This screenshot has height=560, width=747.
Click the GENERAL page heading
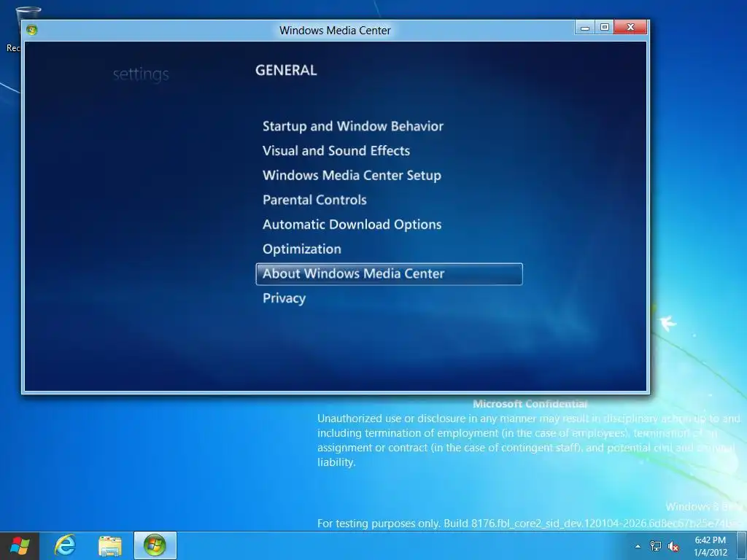[286, 70]
